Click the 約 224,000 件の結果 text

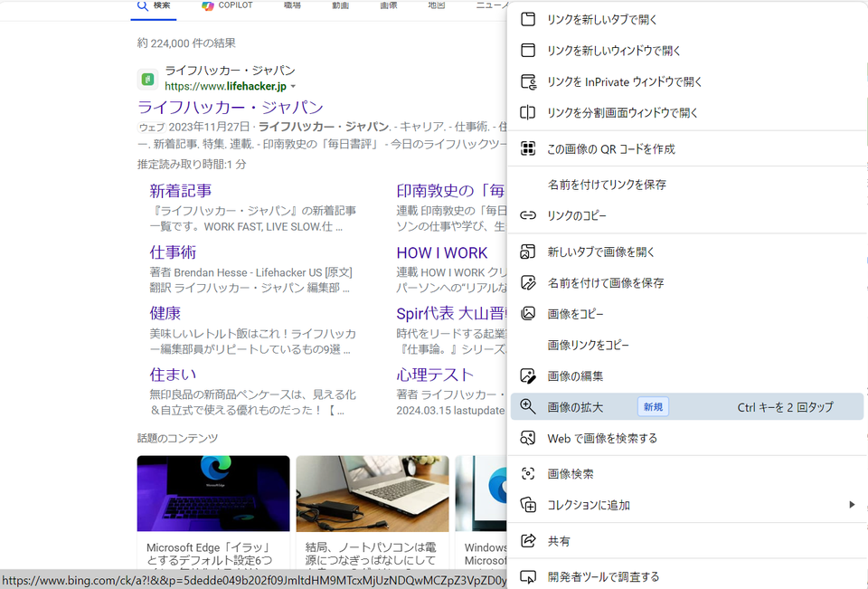tap(186, 43)
